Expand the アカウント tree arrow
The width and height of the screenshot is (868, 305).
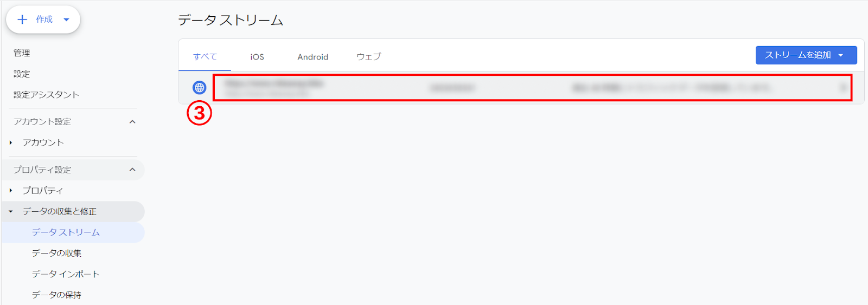pyautogui.click(x=11, y=142)
